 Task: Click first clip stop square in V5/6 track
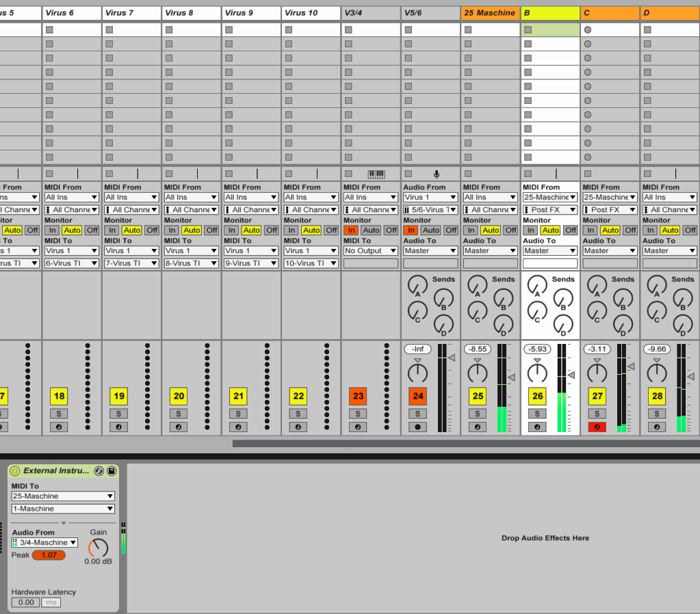tap(409, 30)
